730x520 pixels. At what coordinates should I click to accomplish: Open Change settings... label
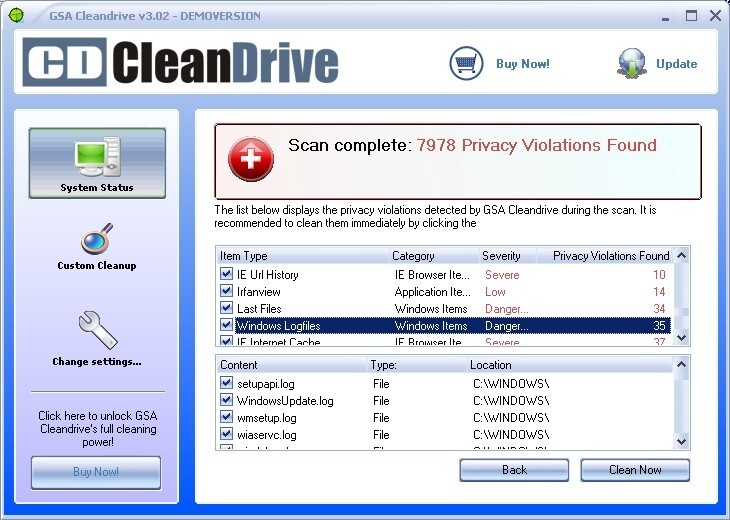pyautogui.click(x=97, y=361)
